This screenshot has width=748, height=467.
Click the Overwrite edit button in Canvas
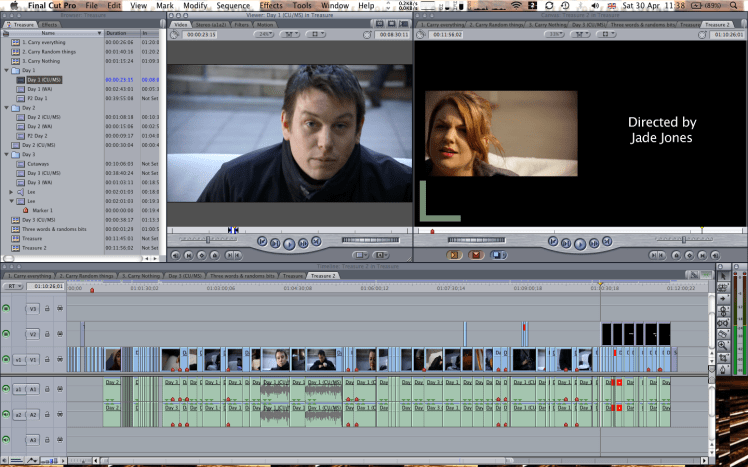pyautogui.click(x=475, y=254)
